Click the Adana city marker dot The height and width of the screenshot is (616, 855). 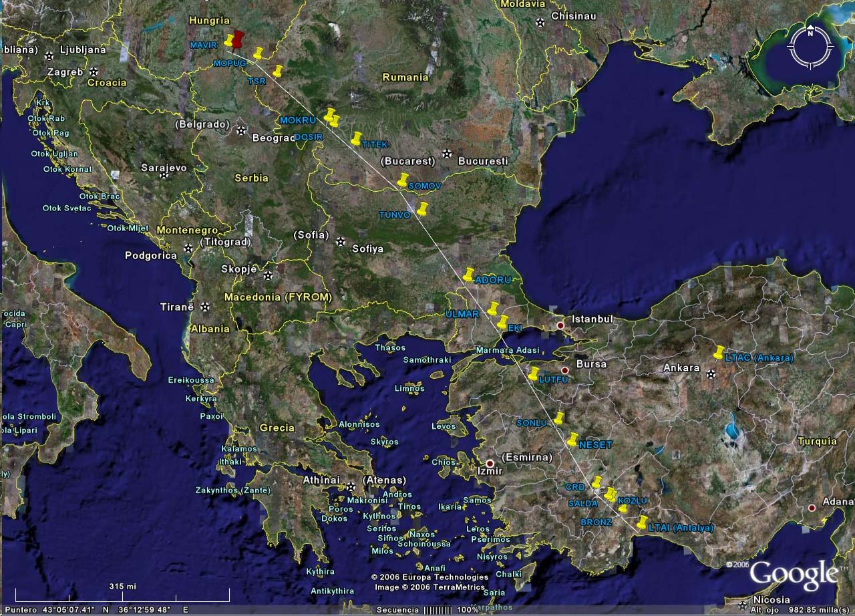[x=812, y=508]
